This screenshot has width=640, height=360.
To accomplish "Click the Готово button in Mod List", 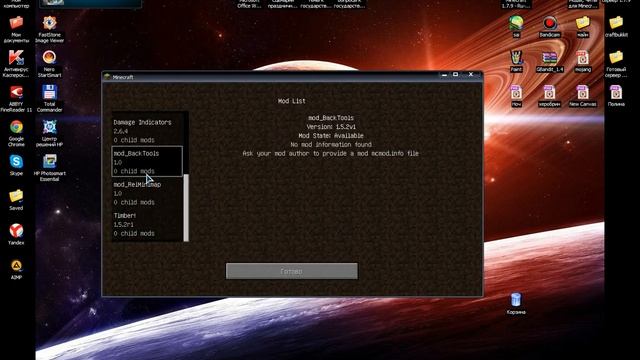I will point(291,271).
